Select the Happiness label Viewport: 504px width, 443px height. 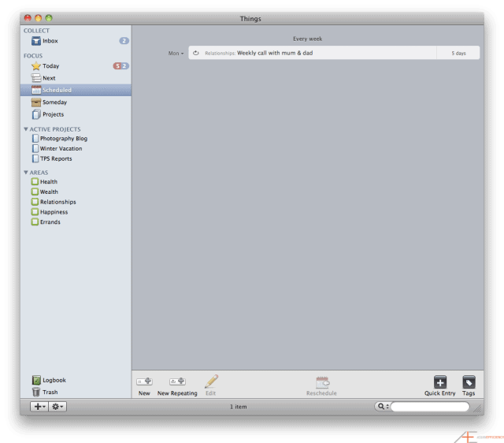coord(54,212)
